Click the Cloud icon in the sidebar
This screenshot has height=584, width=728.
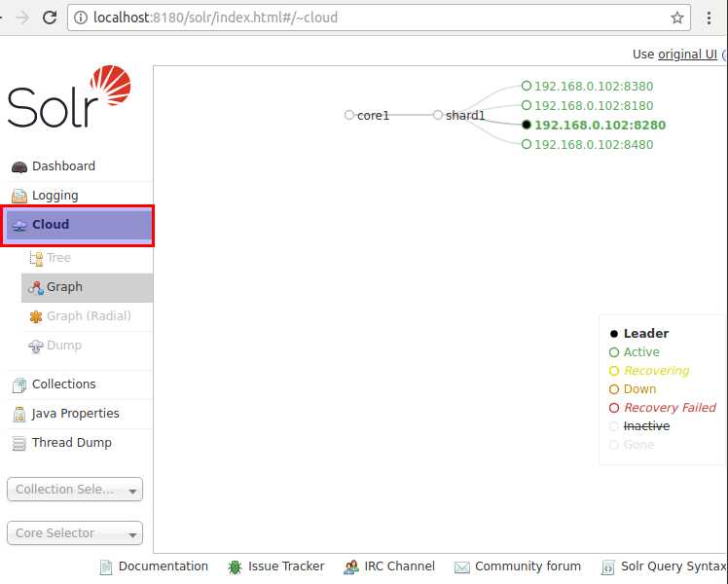19,225
